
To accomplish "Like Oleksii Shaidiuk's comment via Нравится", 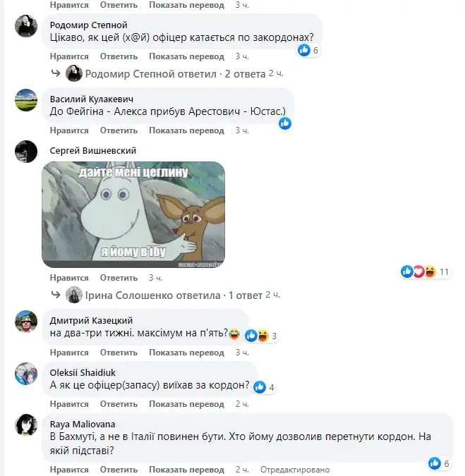I will click(69, 404).
